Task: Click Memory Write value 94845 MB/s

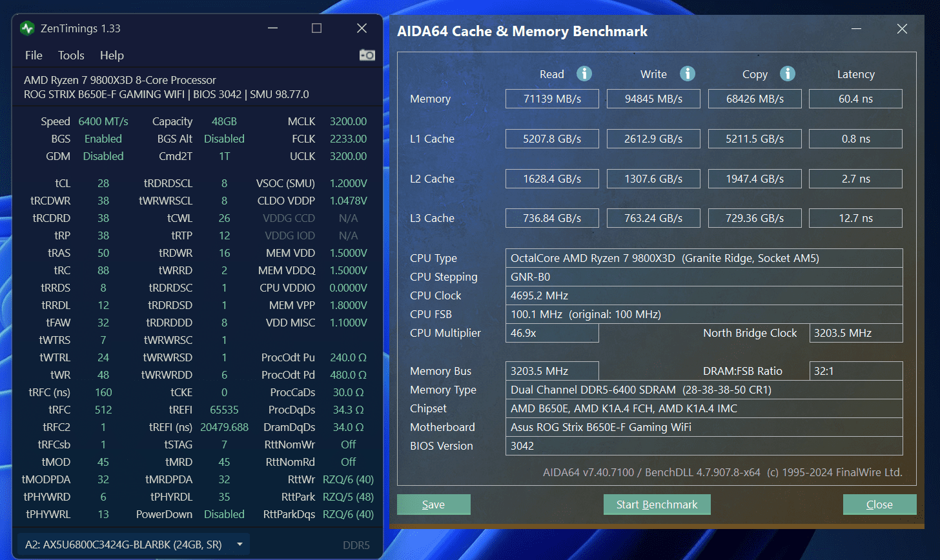Action: (653, 99)
